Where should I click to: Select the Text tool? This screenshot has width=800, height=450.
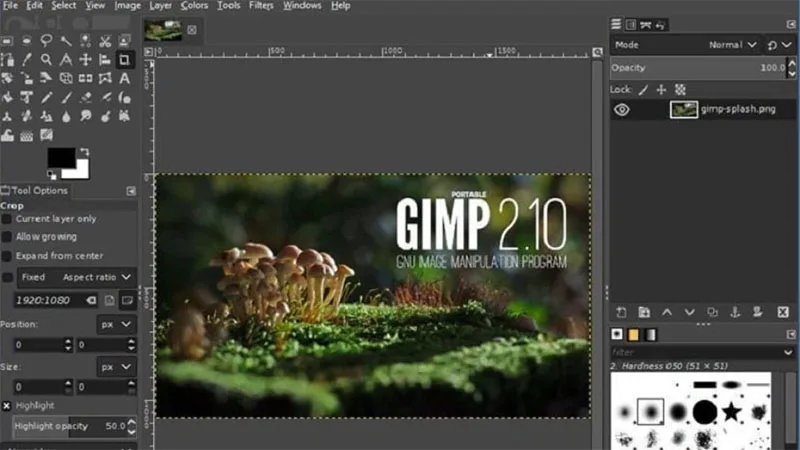124,78
